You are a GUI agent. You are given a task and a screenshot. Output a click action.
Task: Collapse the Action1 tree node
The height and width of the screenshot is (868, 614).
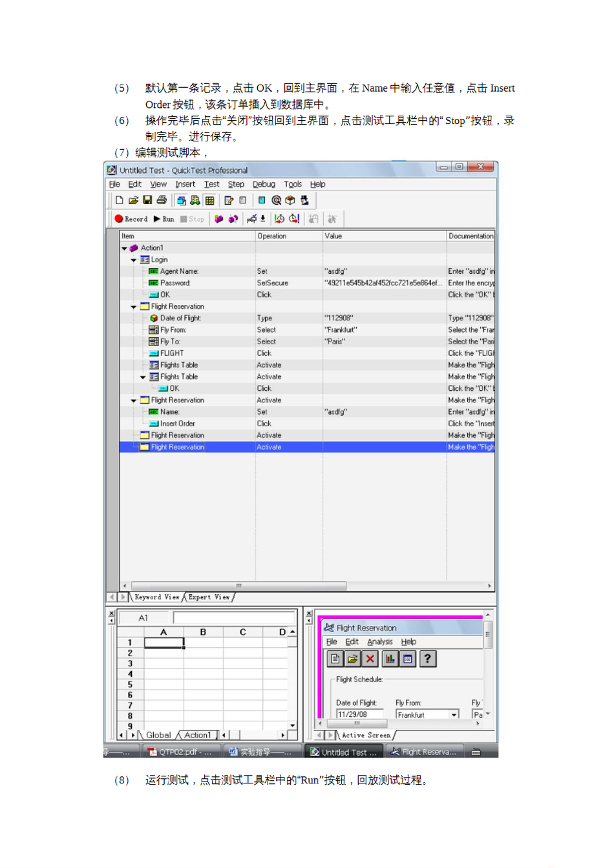(125, 248)
